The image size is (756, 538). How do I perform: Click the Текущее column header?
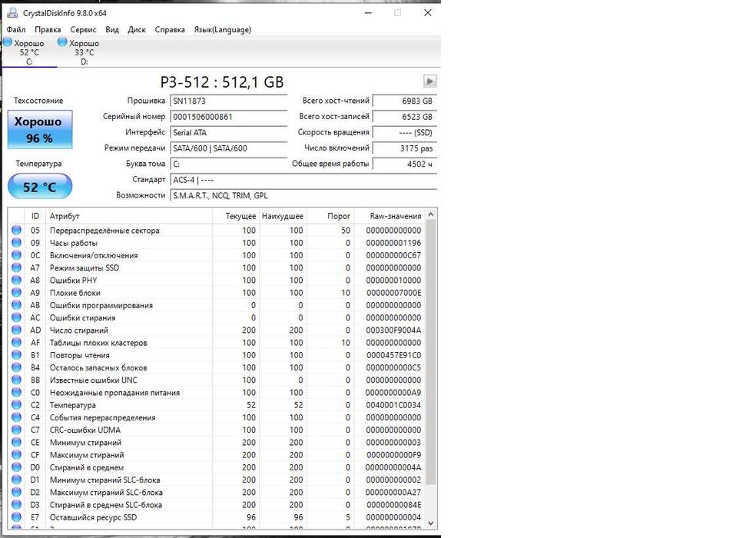click(235, 216)
